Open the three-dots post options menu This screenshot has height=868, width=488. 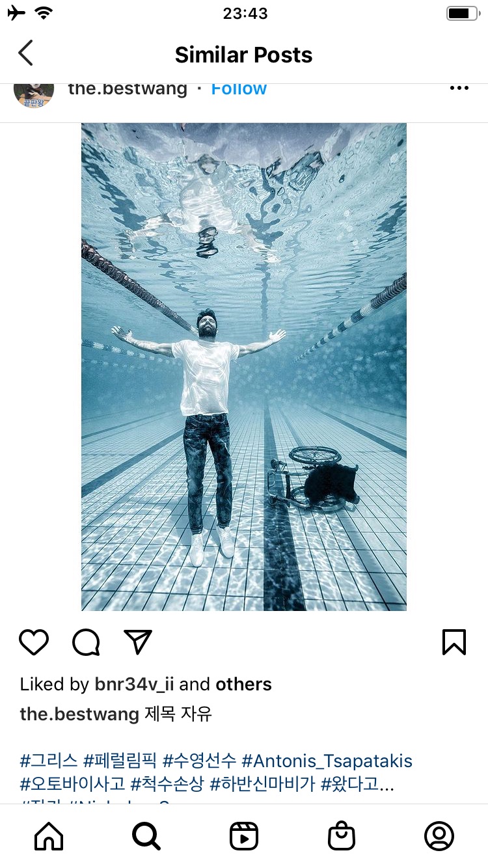[459, 88]
